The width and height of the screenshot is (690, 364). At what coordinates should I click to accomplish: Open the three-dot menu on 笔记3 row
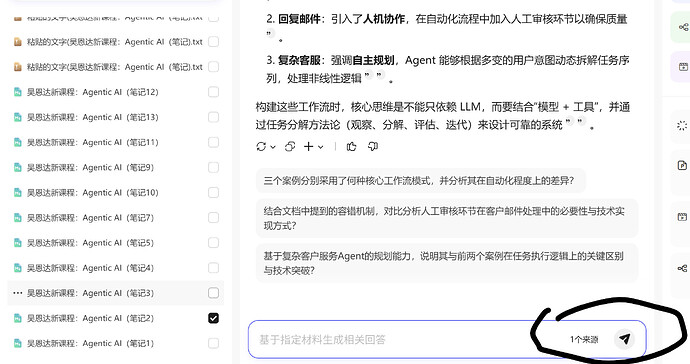[18, 293]
